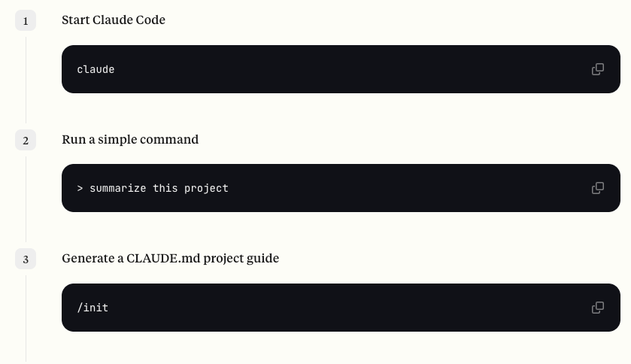Select the "Start Claude Code" heading

point(114,20)
